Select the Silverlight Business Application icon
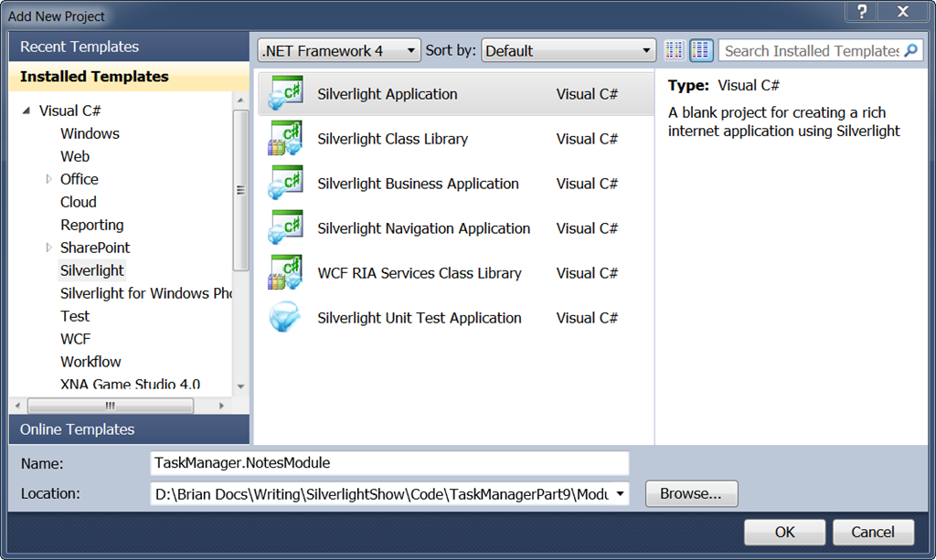Image resolution: width=936 pixels, height=560 pixels. pyautogui.click(x=285, y=183)
